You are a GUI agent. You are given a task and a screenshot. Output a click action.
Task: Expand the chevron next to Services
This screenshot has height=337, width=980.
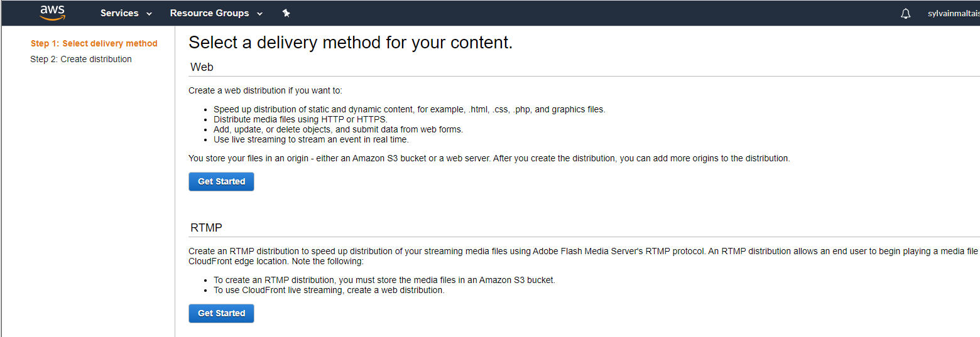click(x=150, y=14)
